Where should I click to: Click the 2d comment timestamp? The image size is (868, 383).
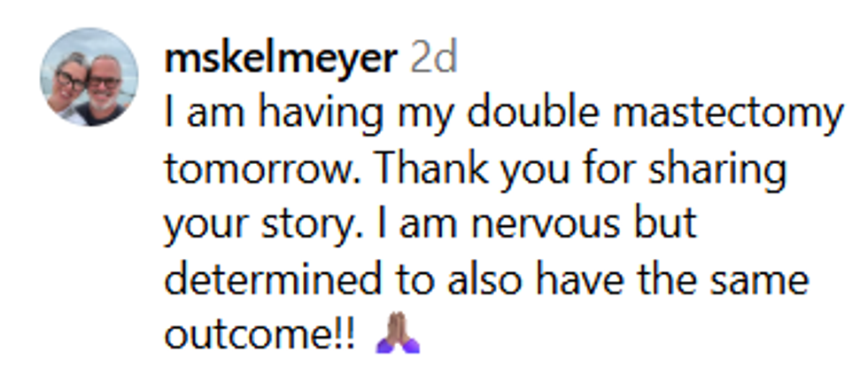tap(433, 59)
